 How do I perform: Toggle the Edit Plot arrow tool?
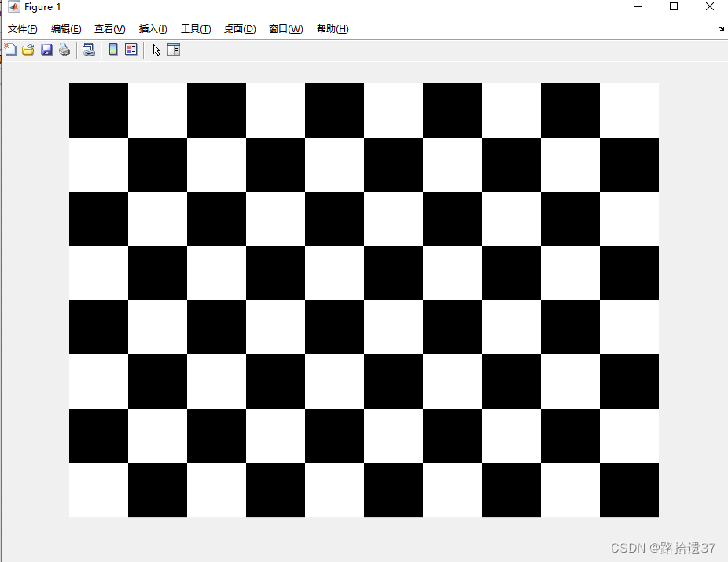pos(156,50)
